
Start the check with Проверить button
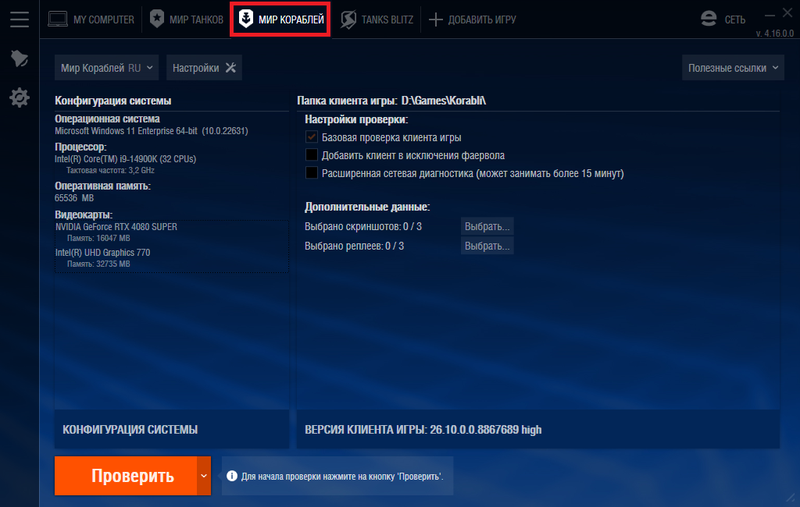pos(126,475)
